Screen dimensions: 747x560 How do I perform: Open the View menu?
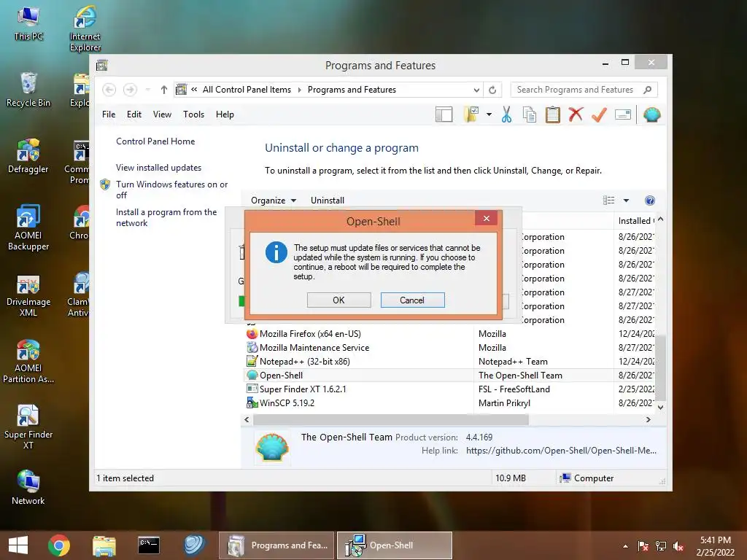[x=162, y=114]
